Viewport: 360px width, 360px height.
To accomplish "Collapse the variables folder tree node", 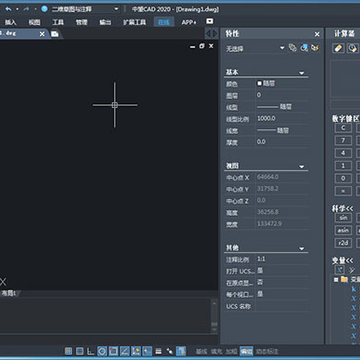I will tap(336, 280).
